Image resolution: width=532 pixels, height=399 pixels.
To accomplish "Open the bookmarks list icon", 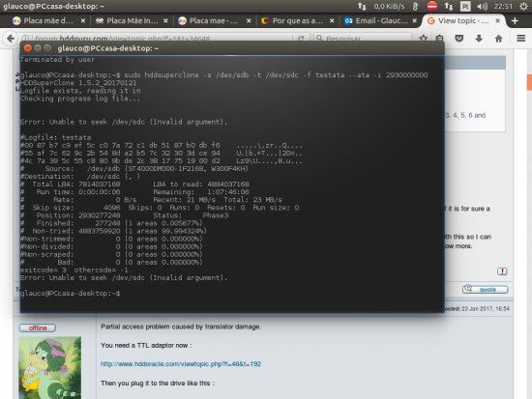I will (439, 38).
